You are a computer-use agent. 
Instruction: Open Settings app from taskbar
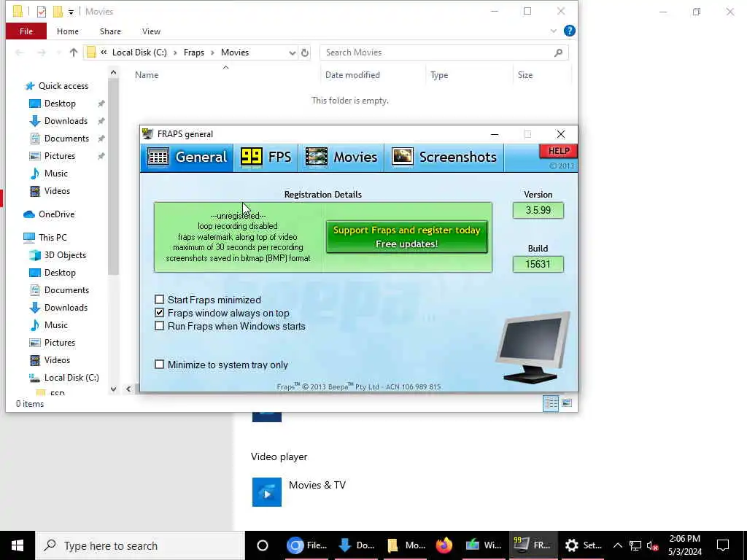583,545
